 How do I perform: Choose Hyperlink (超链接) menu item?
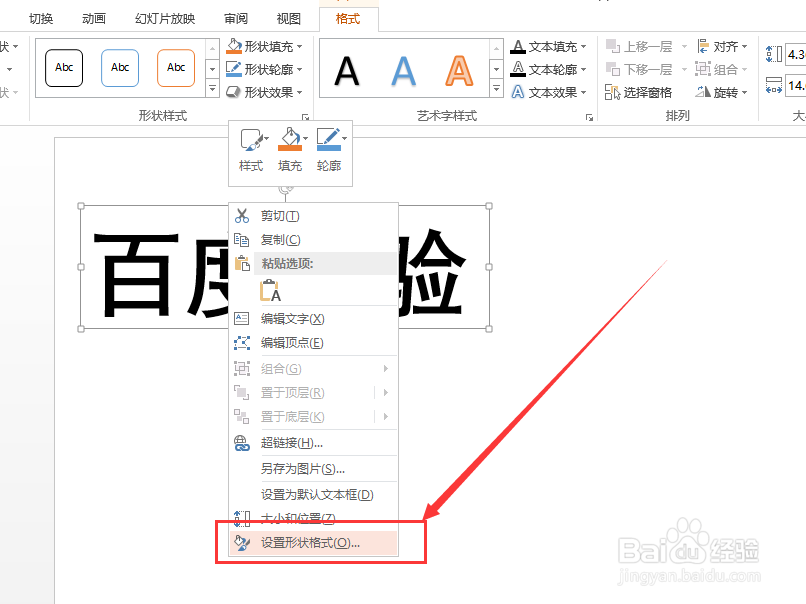click(x=314, y=443)
